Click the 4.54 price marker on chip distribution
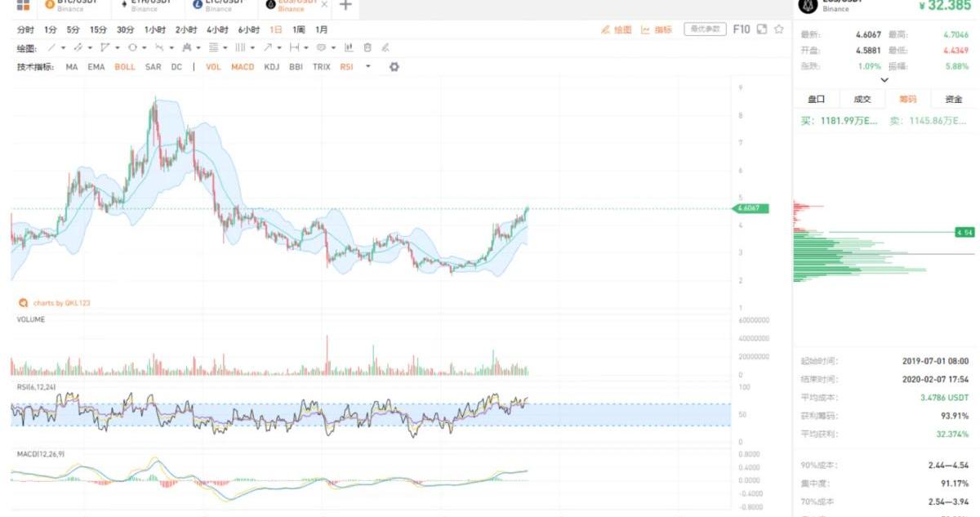 point(964,233)
